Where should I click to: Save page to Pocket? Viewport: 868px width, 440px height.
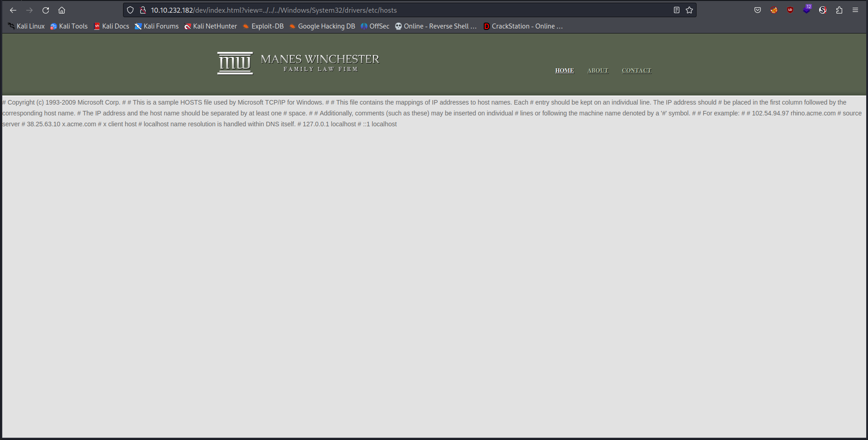click(758, 10)
